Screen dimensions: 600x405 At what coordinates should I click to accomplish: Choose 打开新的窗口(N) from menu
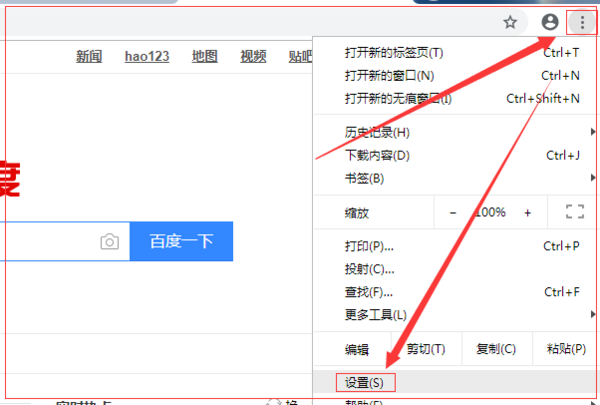point(389,75)
